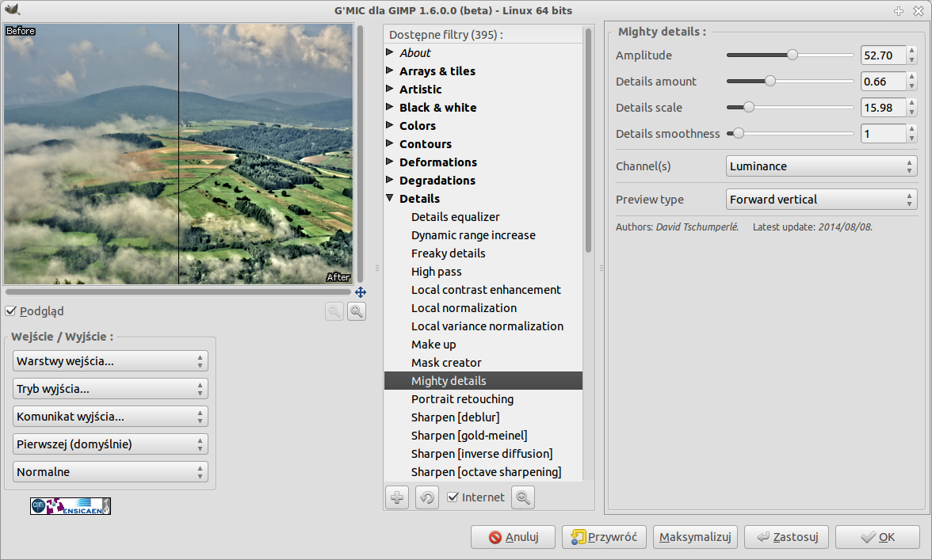
Task: Click the GIMP Wilber icon in the title bar
Action: [x=12, y=10]
